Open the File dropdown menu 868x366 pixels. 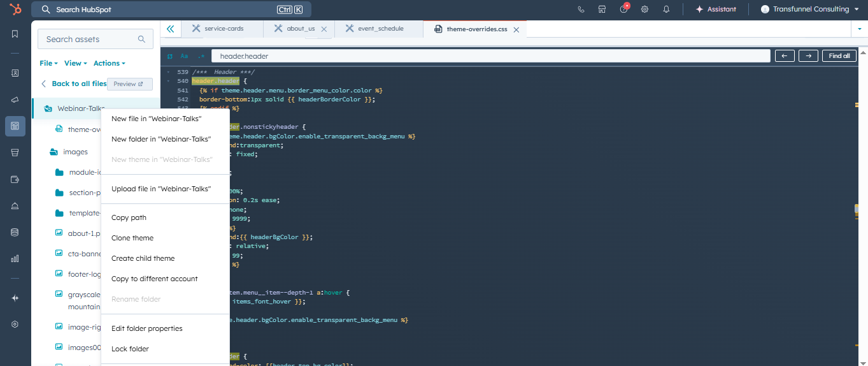tap(48, 63)
